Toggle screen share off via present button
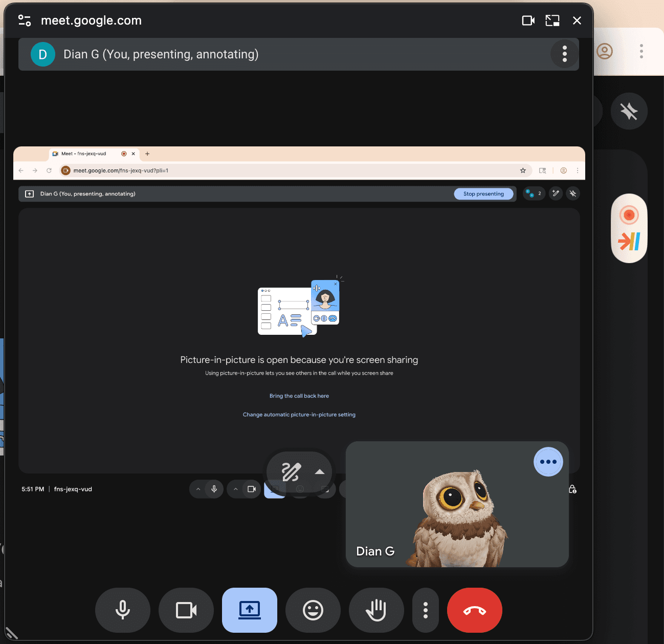Screen dimensions: 664x644 coord(250,610)
